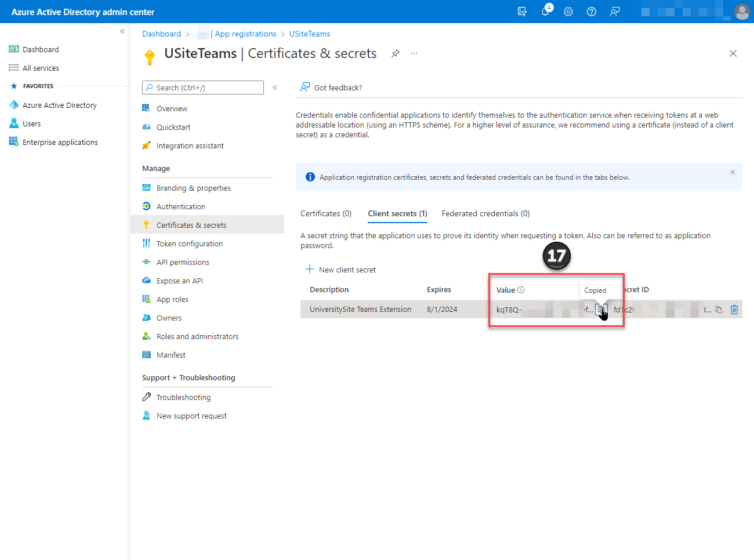This screenshot has height=560, width=754.
Task: Follow the Dashboard breadcrumb link
Action: (x=161, y=34)
